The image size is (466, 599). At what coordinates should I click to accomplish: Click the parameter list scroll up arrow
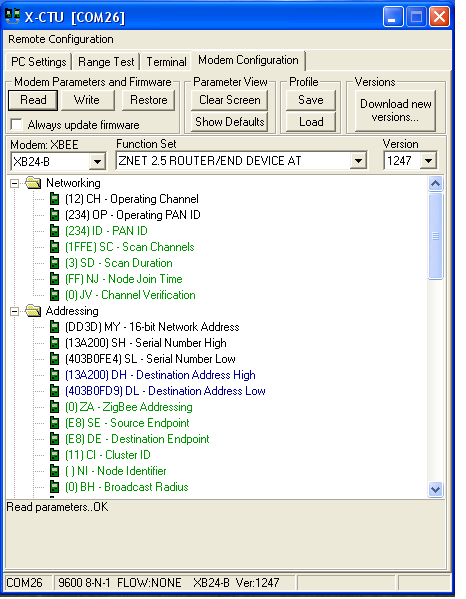coord(435,184)
